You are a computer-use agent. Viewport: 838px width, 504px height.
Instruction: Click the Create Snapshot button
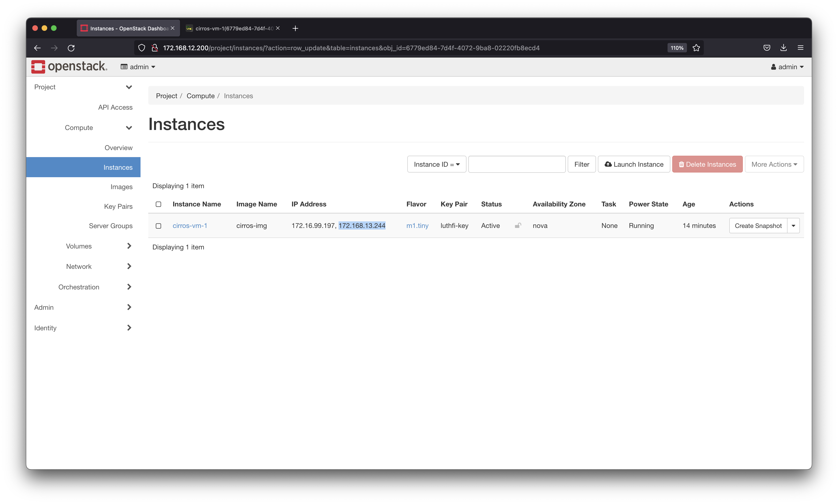point(758,226)
